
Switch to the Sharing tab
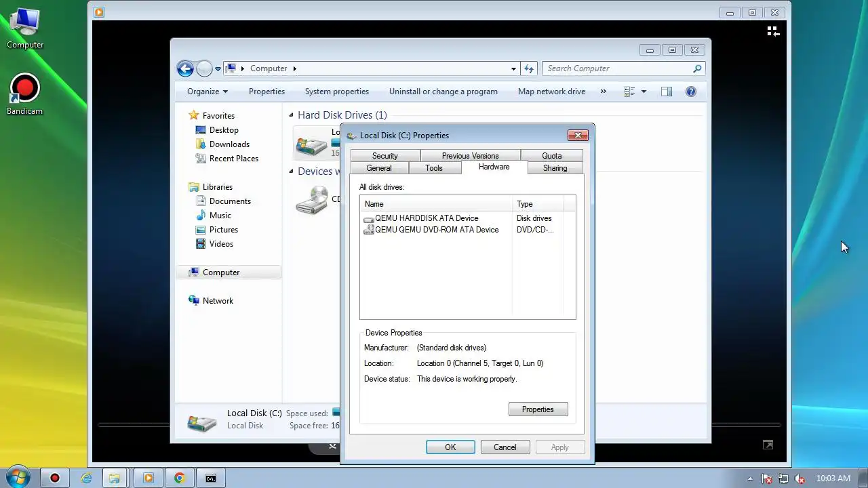[555, 168]
